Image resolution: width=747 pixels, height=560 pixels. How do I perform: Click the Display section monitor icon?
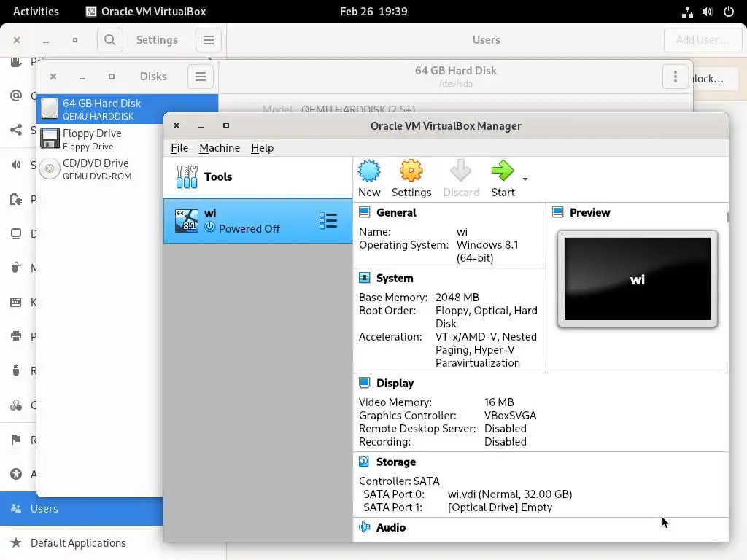pyautogui.click(x=365, y=383)
